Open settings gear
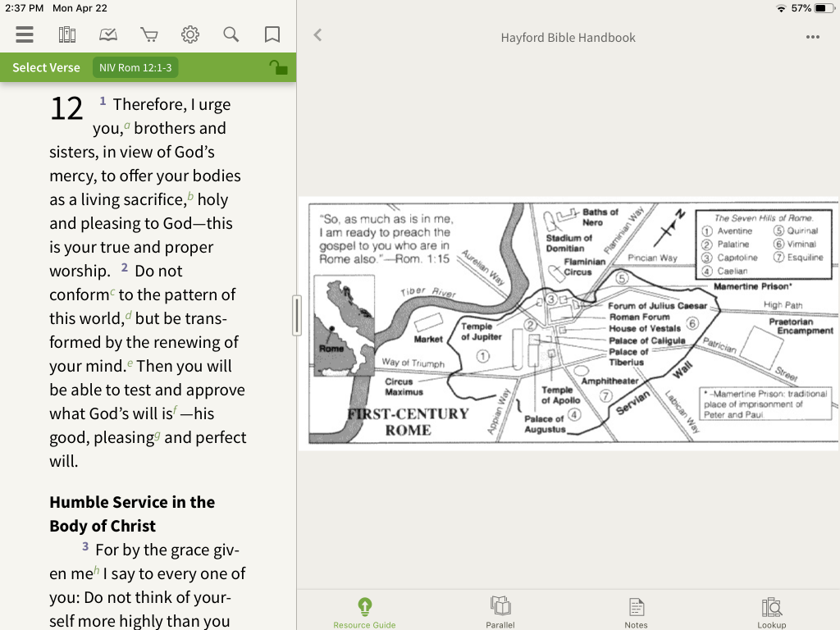Image resolution: width=840 pixels, height=630 pixels. [x=189, y=34]
